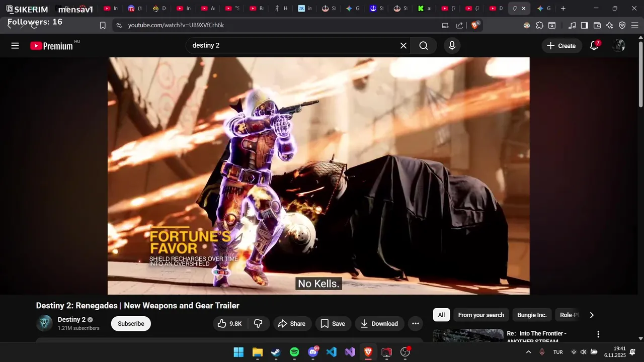Select the Role-Pl chip
This screenshot has height=362, width=644.
coord(569,315)
